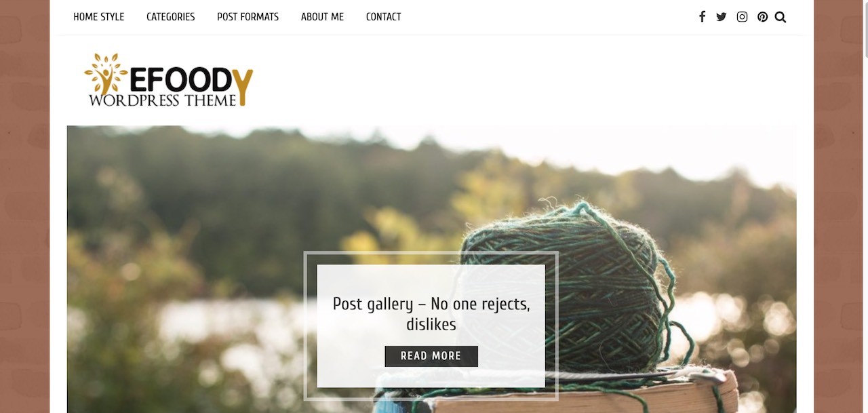Viewport: 868px width, 413px height.
Task: Open the 'Post gallery – No one rejects' title
Action: pyautogui.click(x=431, y=313)
